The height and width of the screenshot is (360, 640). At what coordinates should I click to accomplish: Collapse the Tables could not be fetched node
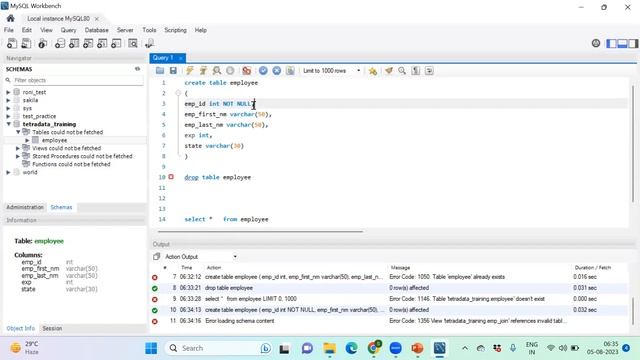point(18,132)
